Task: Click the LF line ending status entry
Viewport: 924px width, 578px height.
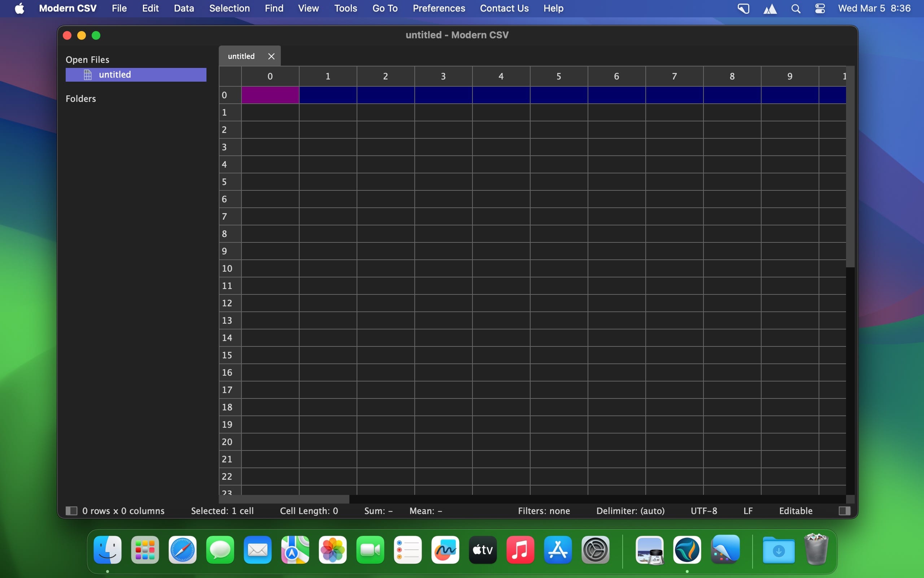Action: pyautogui.click(x=748, y=511)
